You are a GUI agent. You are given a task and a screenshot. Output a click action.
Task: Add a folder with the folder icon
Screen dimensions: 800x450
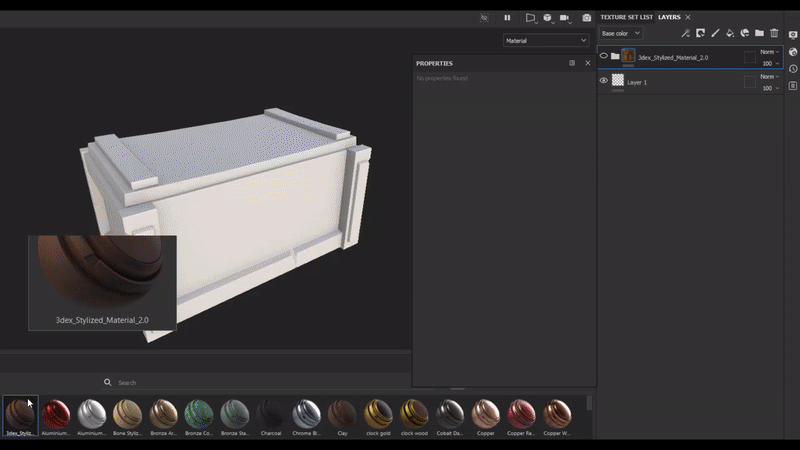(760, 33)
